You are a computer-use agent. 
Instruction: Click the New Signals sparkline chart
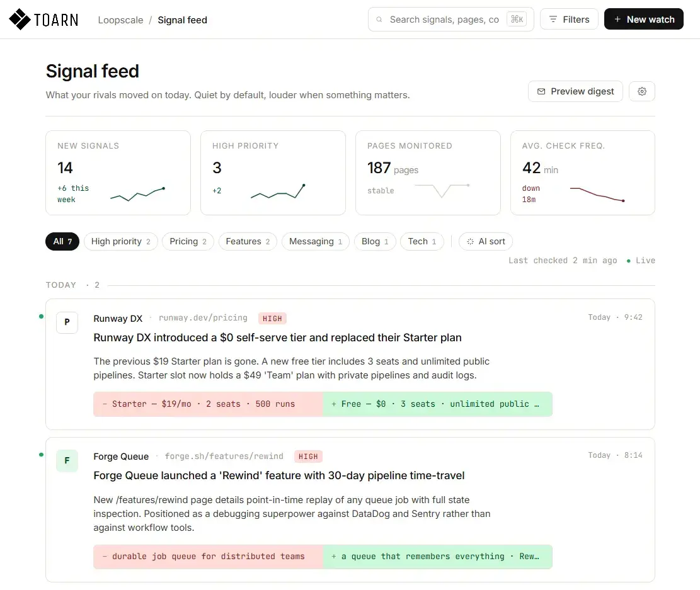coord(137,194)
